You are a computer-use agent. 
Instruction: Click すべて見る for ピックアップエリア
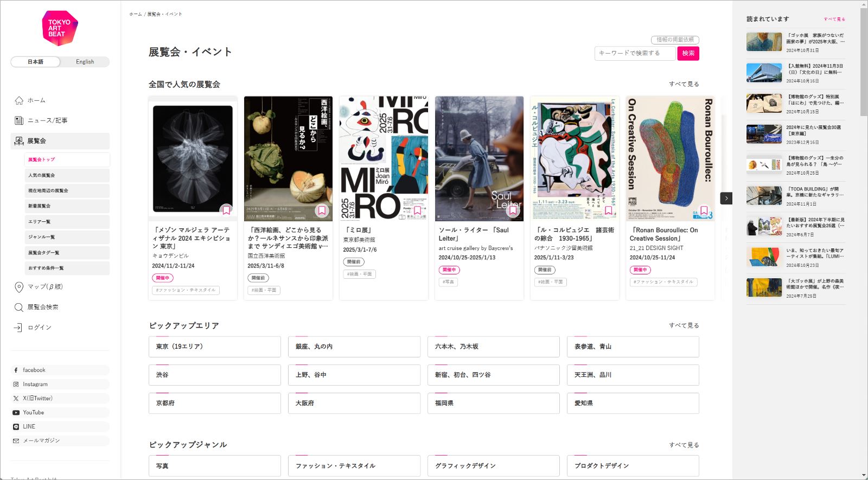[684, 325]
